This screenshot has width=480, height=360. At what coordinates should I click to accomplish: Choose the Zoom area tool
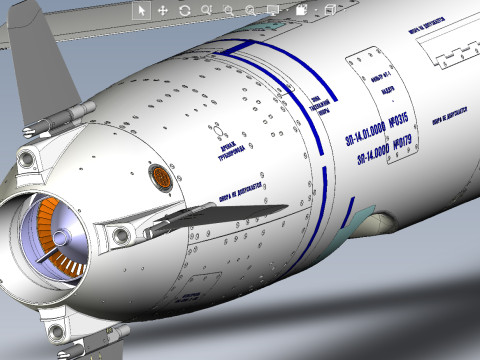[228, 11]
